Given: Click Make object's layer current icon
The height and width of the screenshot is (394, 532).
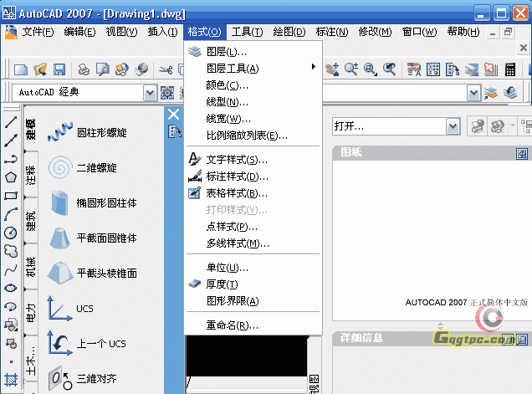Looking at the screenshot, I should click(491, 93).
